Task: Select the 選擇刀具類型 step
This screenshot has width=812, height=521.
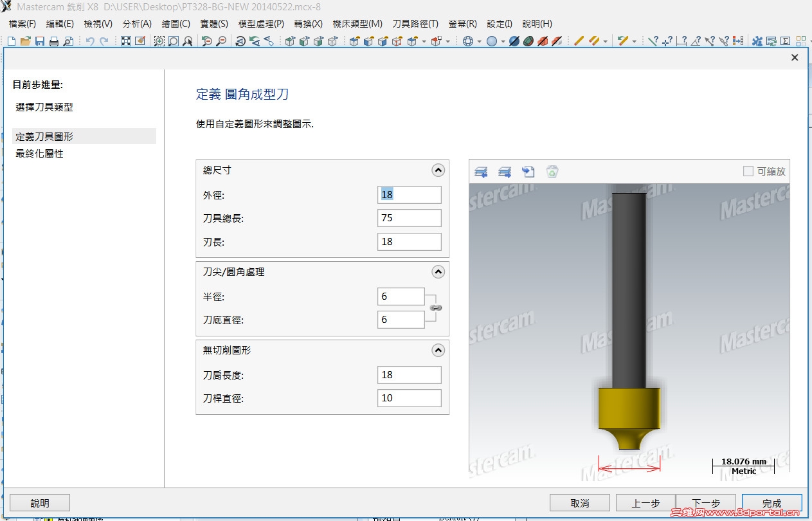Action: (44, 107)
